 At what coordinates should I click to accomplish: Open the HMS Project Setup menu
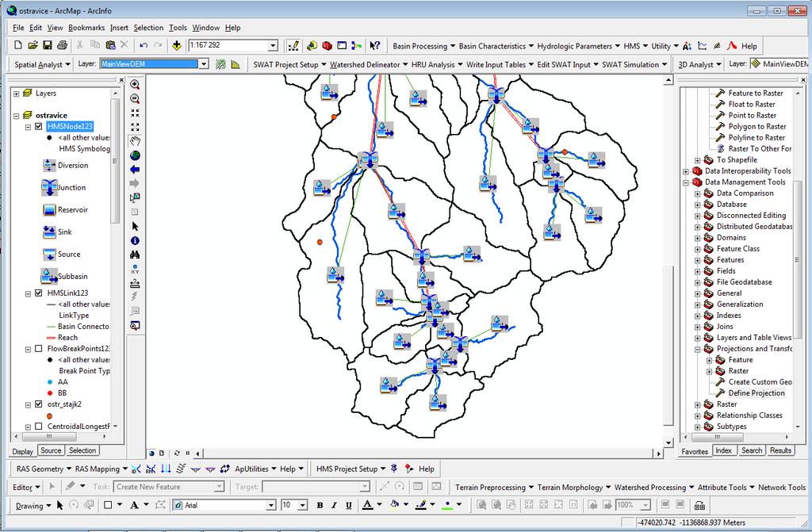(x=350, y=469)
